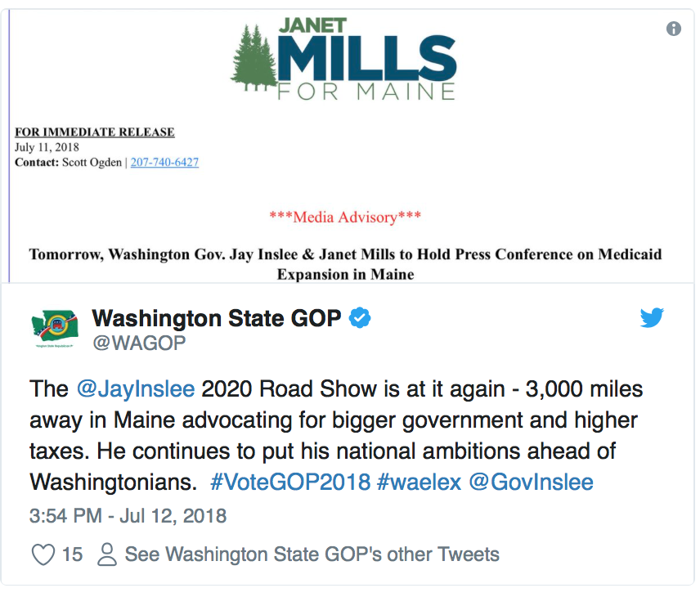Click the phone number 207-740-6427
700x597 pixels.
pyautogui.click(x=164, y=162)
